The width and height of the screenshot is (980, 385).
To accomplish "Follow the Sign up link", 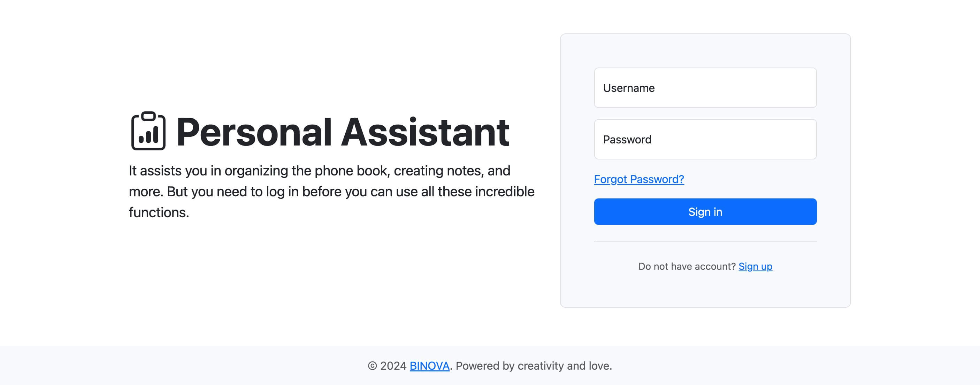I will 755,266.
